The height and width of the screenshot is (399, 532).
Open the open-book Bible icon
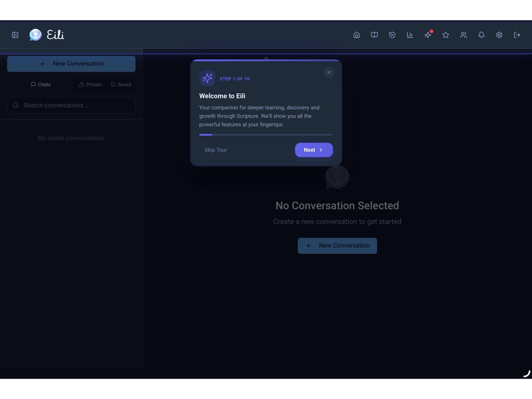click(x=374, y=35)
